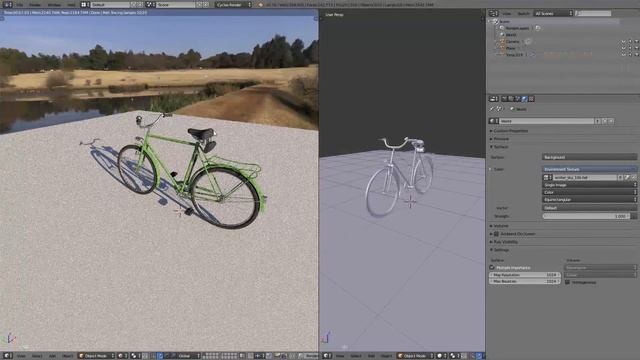This screenshot has height=360, width=640.
Task: Open the All Scenes dropdown in Outliner
Action: click(x=553, y=13)
